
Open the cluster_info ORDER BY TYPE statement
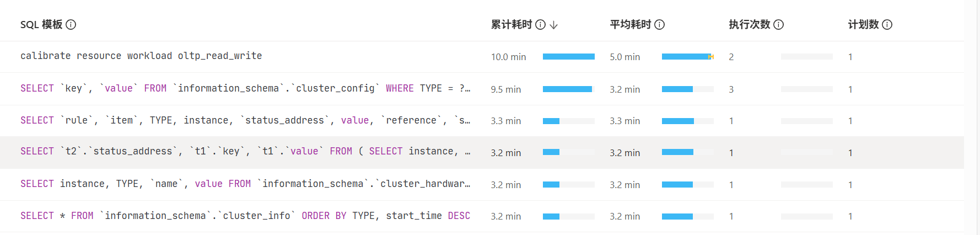coord(245,216)
